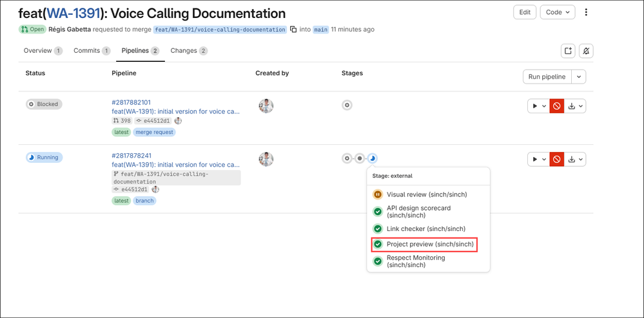Click the gear stage icon of blocked pipeline
This screenshot has width=644, height=318.
347,106
